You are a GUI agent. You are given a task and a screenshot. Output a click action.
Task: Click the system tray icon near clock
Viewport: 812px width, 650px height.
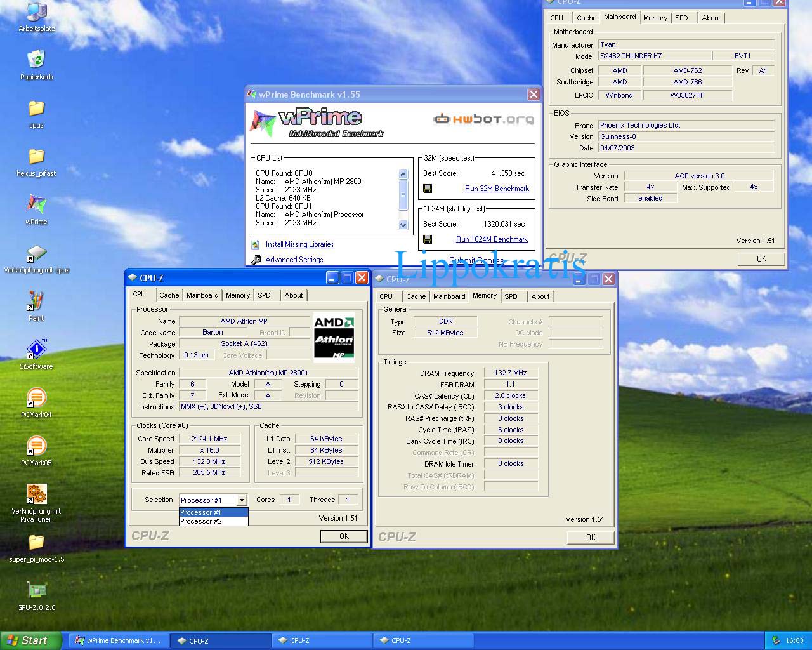tap(775, 640)
